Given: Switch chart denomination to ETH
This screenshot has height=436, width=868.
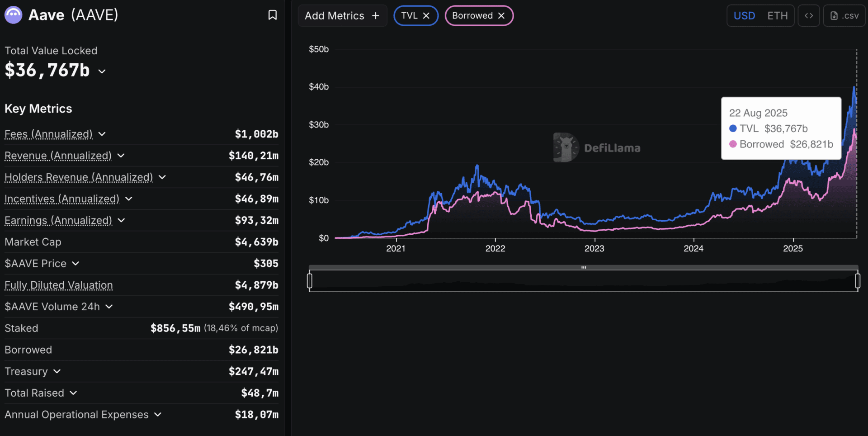Looking at the screenshot, I should [x=778, y=15].
